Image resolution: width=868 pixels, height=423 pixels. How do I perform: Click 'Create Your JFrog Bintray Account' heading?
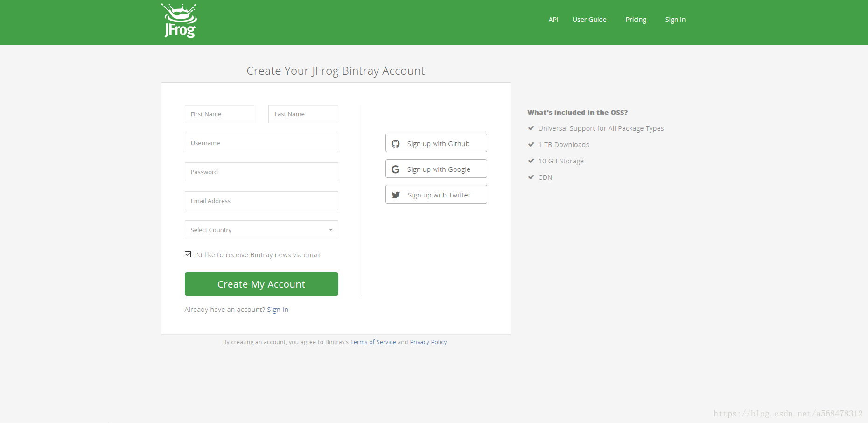336,71
